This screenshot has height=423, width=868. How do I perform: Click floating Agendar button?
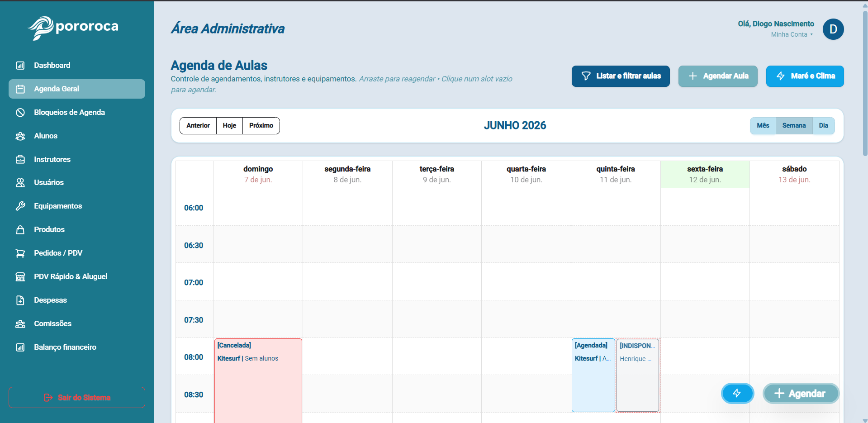click(801, 394)
